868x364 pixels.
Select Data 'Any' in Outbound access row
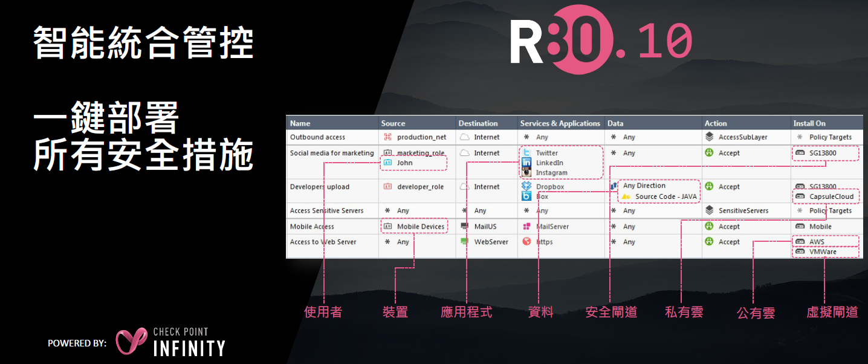[629, 137]
